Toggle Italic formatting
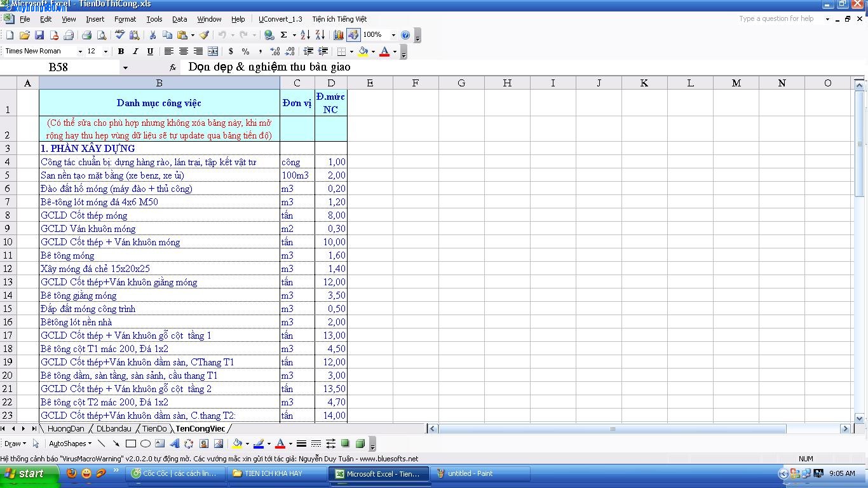Viewport: 868px width, 488px height. (x=135, y=51)
